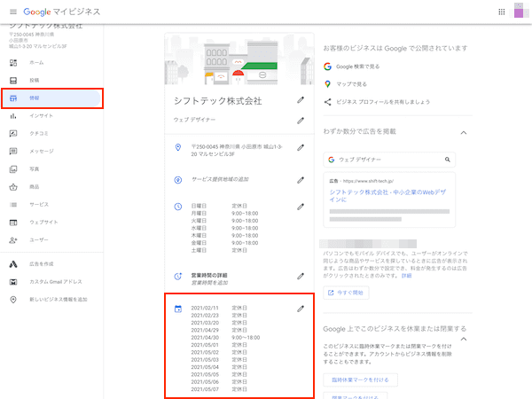Click the service area target icon
This screenshot has width=532, height=399.
[178, 180]
